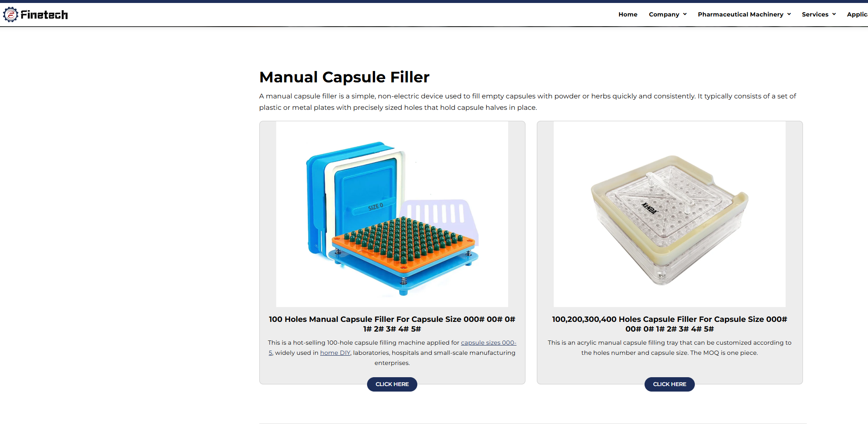The image size is (868, 430).
Task: Click the Finetech wordmark text
Action: (x=44, y=15)
